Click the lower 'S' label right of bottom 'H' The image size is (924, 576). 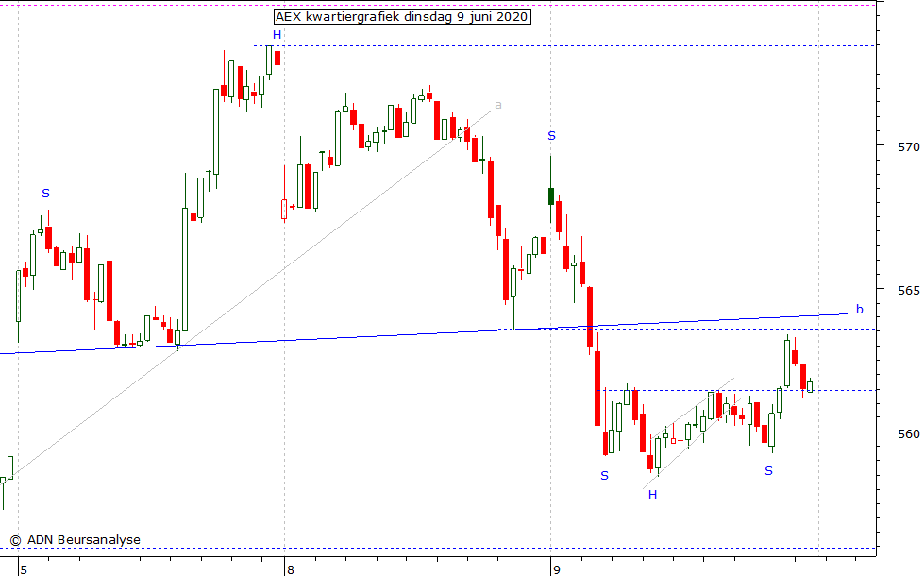(768, 470)
